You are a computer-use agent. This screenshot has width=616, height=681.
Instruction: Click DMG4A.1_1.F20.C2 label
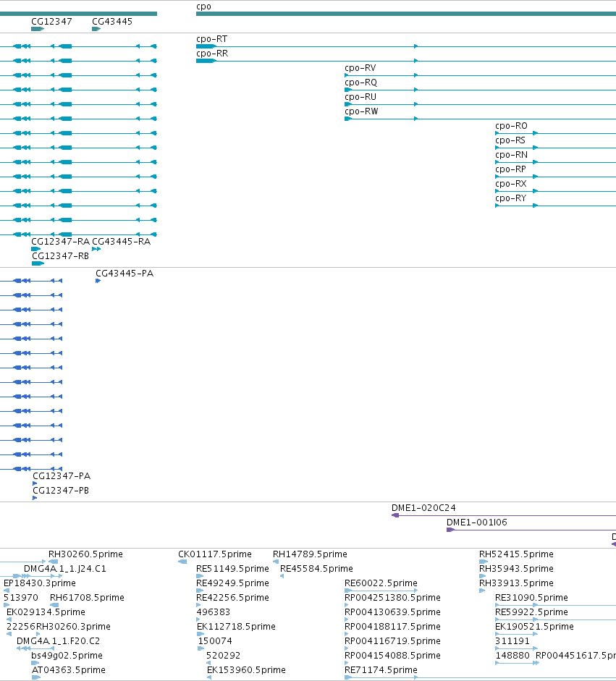(58, 641)
